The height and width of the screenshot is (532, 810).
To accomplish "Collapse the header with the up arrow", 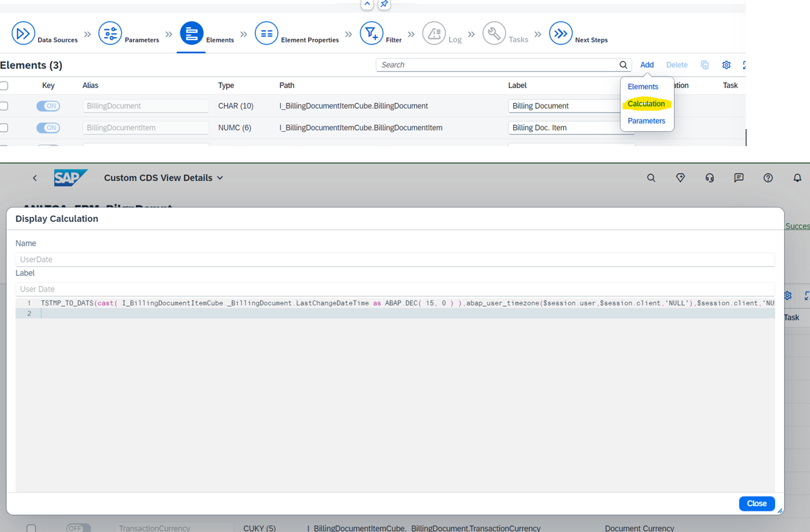I will pyautogui.click(x=367, y=4).
